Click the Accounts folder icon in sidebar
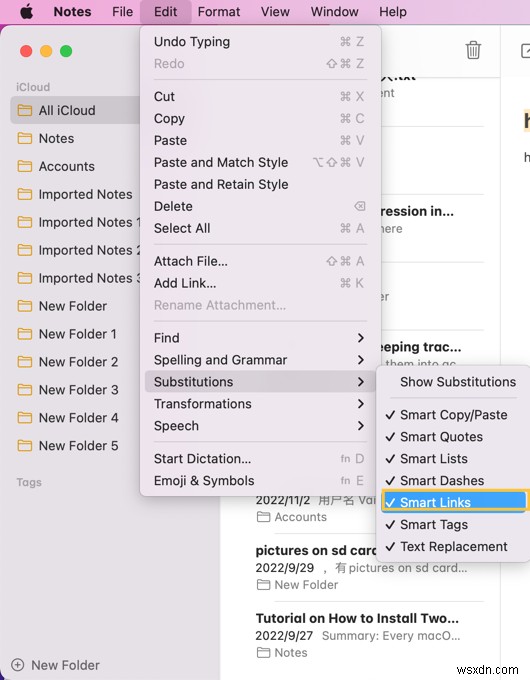 [x=25, y=166]
